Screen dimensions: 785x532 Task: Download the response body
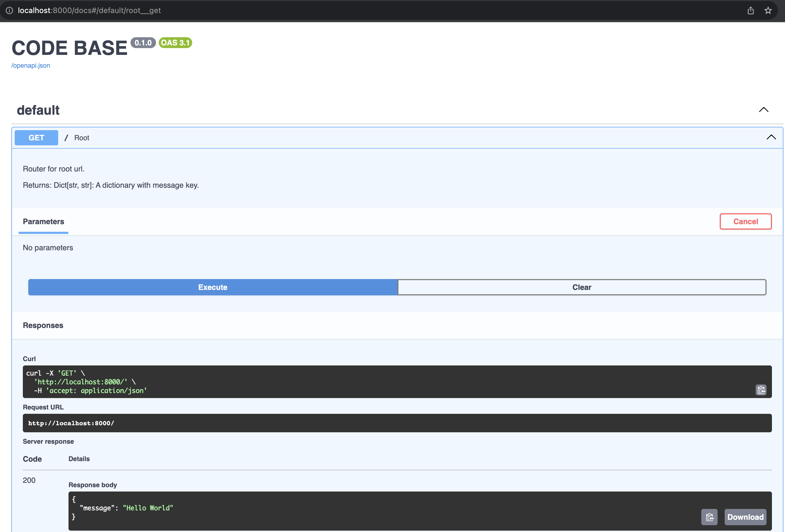click(x=745, y=517)
